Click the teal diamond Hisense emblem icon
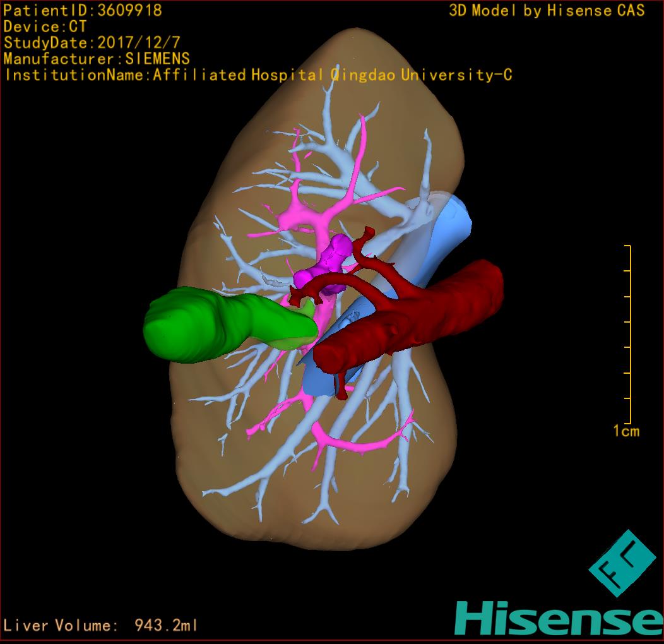 click(622, 563)
